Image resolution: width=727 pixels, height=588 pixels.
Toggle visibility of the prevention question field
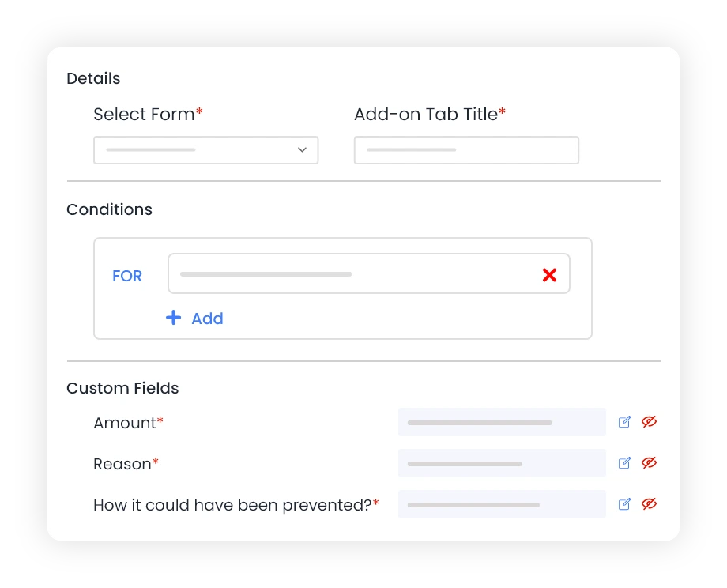[649, 504]
